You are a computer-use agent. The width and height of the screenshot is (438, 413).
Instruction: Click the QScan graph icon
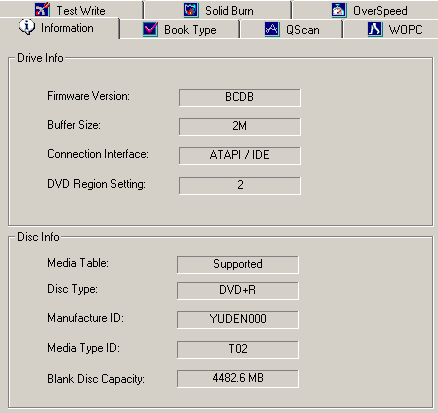(x=272, y=29)
